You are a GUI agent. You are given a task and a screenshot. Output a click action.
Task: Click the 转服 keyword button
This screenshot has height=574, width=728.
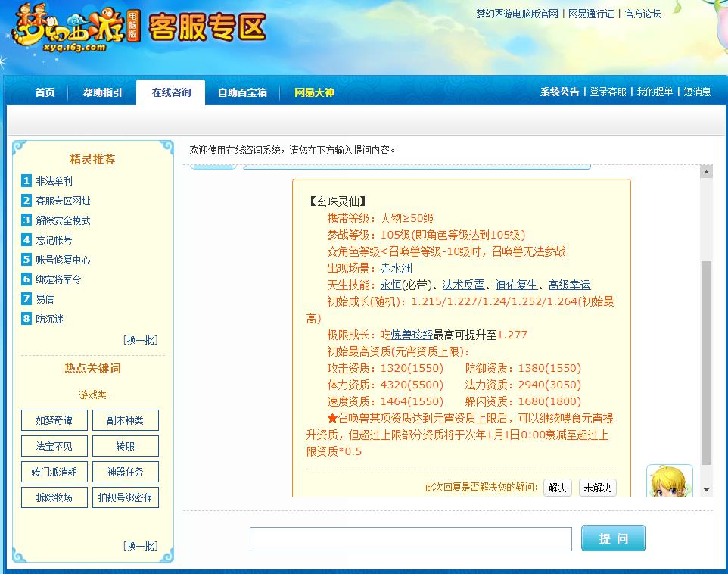pos(126,446)
